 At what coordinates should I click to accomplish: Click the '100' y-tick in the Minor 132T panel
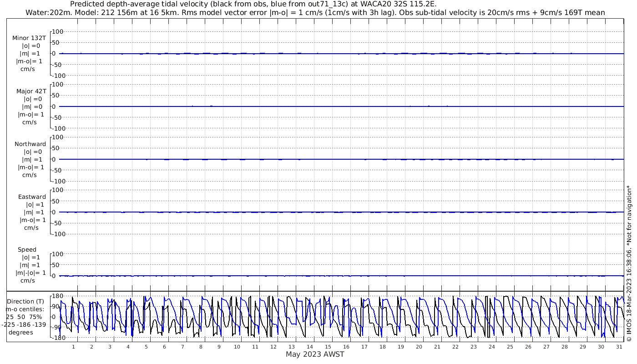point(57,31)
